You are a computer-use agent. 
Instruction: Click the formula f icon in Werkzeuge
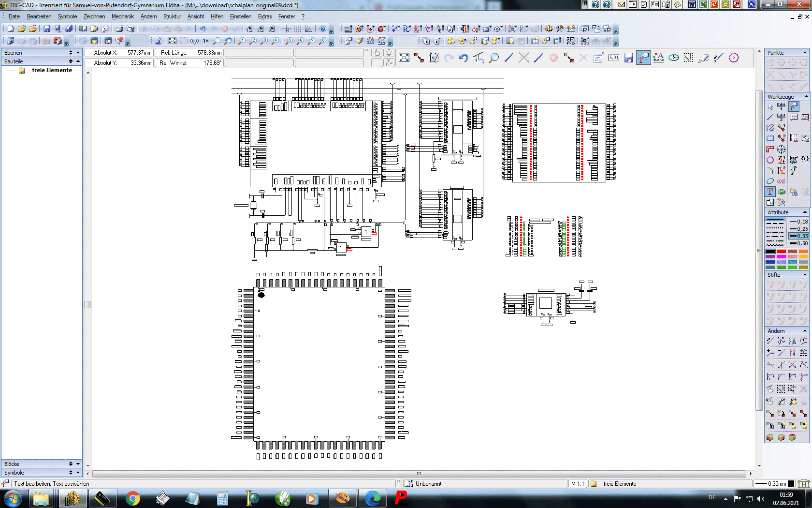point(793,170)
